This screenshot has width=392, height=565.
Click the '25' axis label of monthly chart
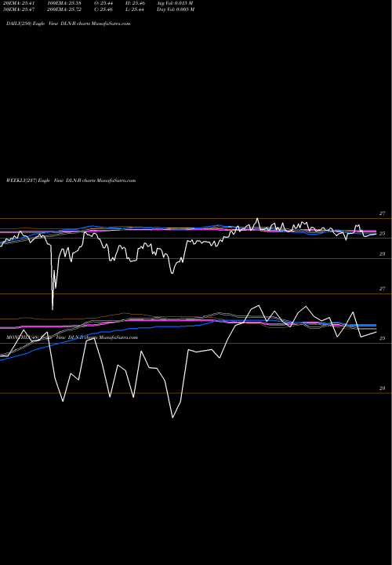click(x=383, y=338)
